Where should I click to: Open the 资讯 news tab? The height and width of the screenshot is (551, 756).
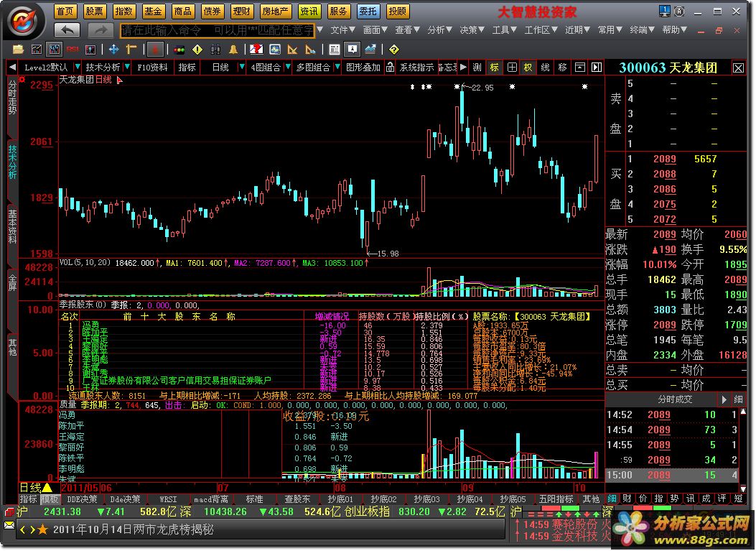point(309,11)
